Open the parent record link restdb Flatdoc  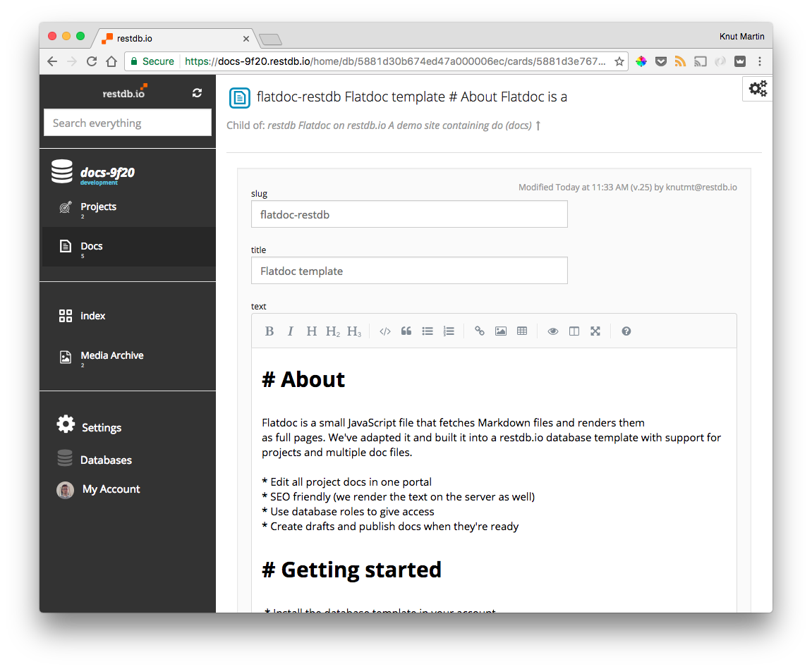click(399, 125)
